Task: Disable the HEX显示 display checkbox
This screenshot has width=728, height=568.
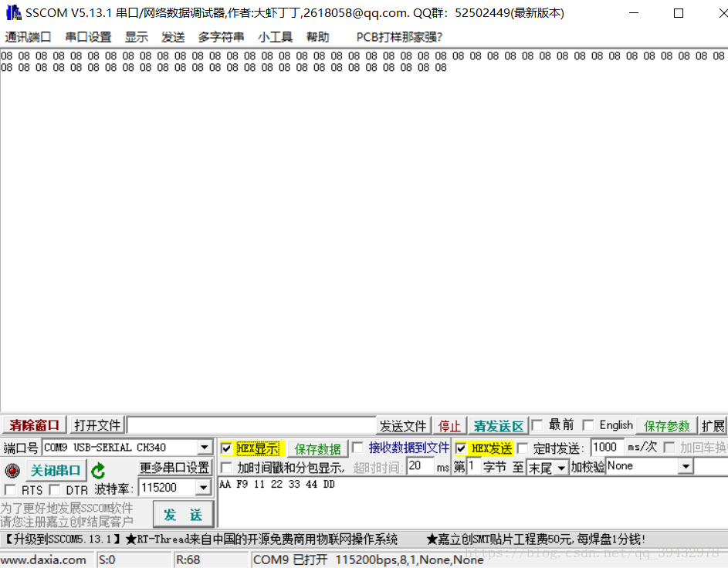Action: click(x=226, y=448)
